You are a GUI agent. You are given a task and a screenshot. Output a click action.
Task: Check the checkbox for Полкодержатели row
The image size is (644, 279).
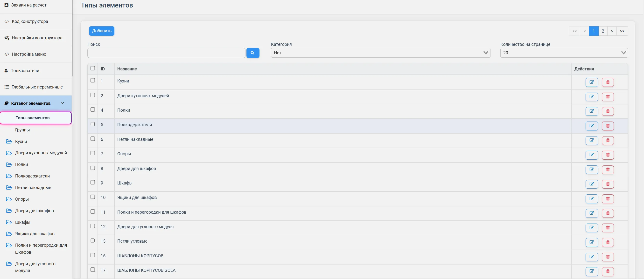pyautogui.click(x=93, y=124)
